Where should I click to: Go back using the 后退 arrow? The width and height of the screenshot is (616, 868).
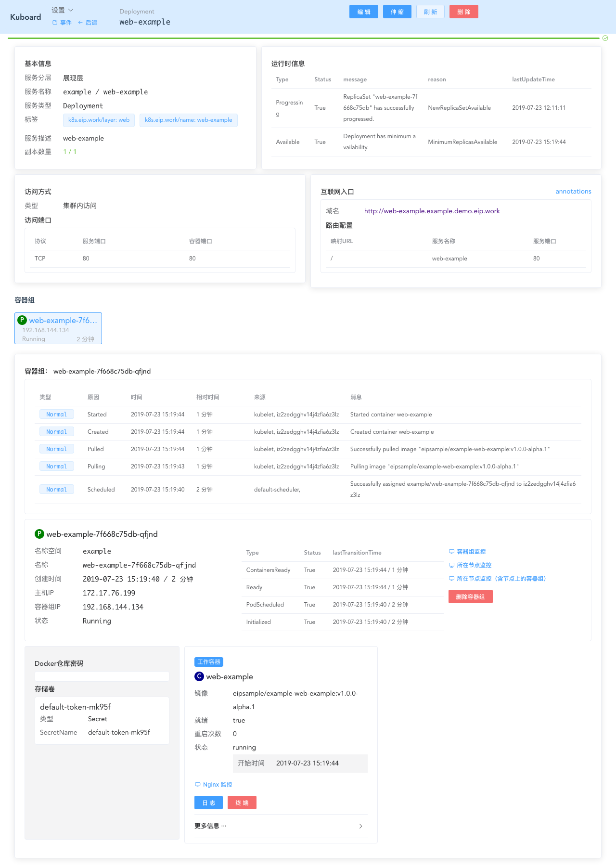coord(88,23)
